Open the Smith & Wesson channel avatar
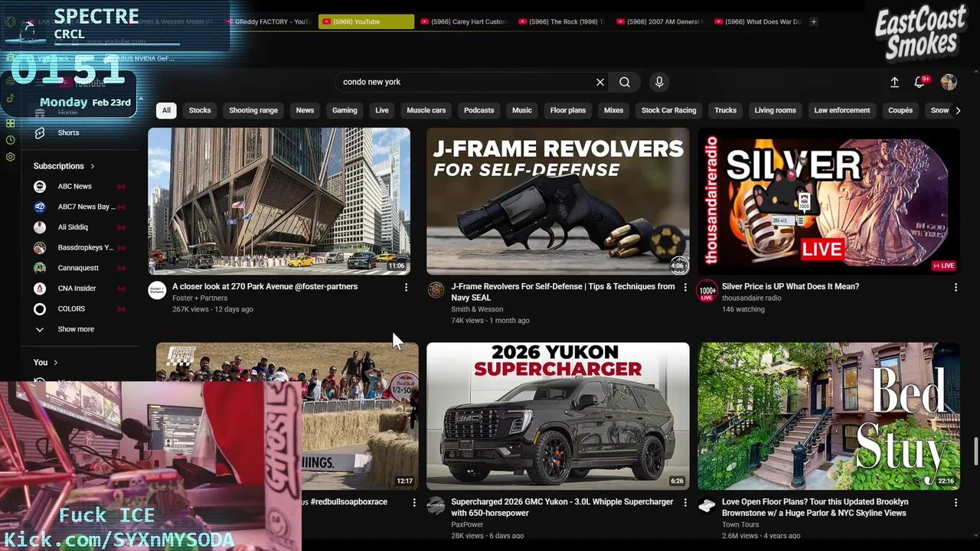 (x=436, y=290)
